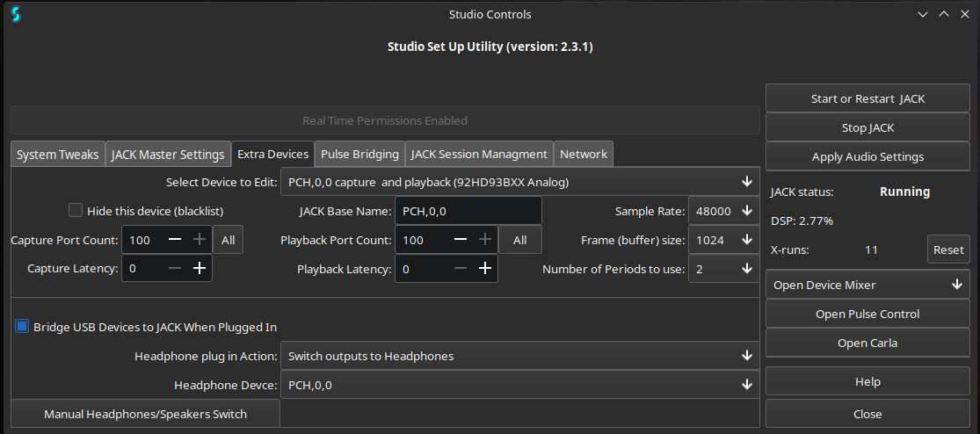Image resolution: width=980 pixels, height=434 pixels.
Task: Decrease Capture Port Count with minus icon
Action: click(175, 240)
